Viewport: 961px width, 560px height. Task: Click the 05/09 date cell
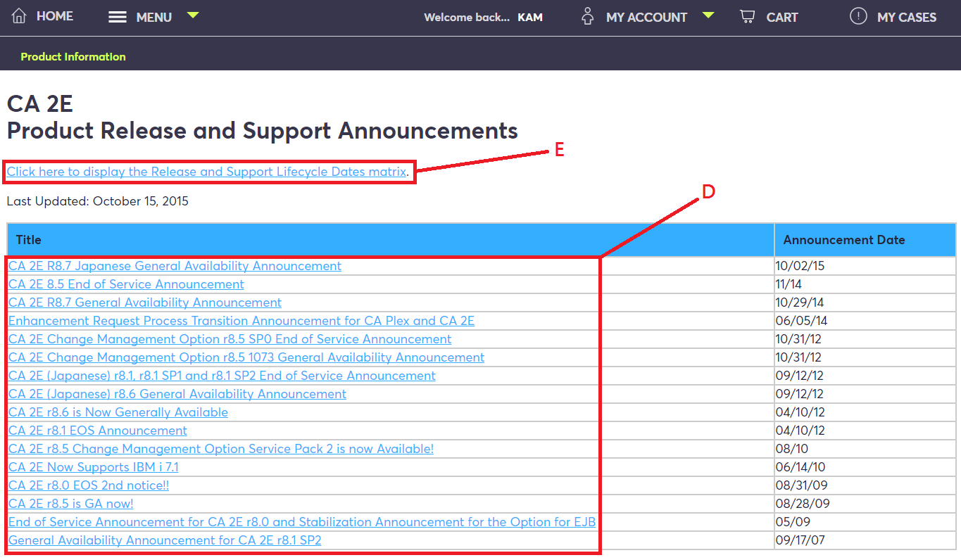865,522
